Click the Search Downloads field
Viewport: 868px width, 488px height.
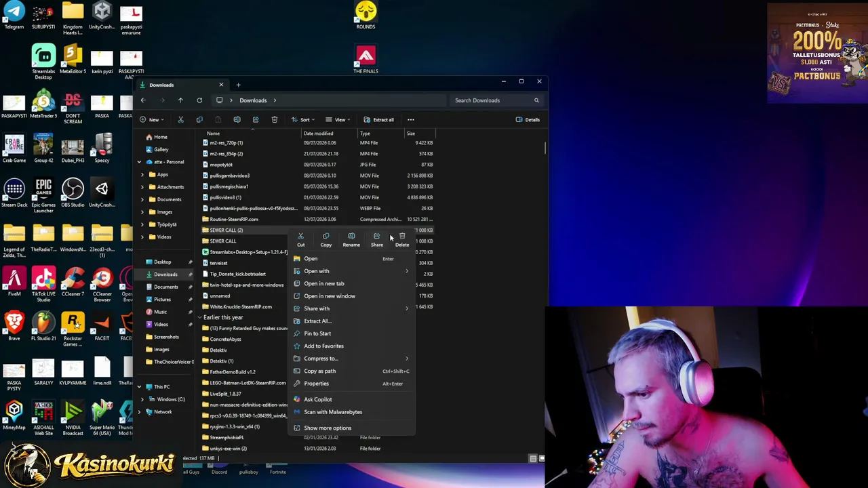coord(496,100)
